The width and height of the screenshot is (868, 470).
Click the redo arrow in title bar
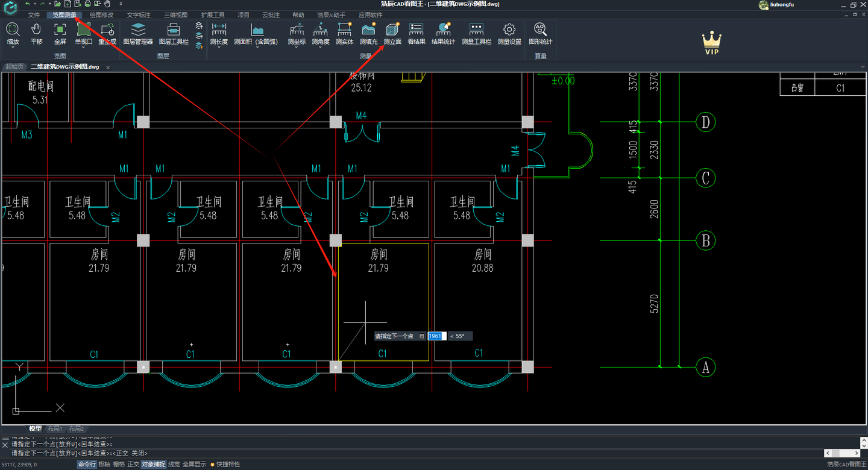[42, 4]
